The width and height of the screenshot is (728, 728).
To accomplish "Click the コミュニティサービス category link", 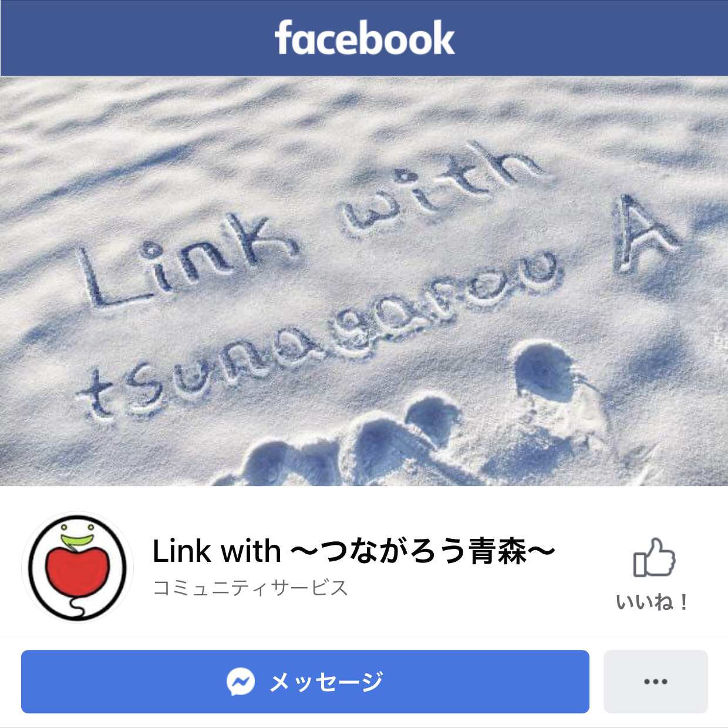I will coord(251,588).
